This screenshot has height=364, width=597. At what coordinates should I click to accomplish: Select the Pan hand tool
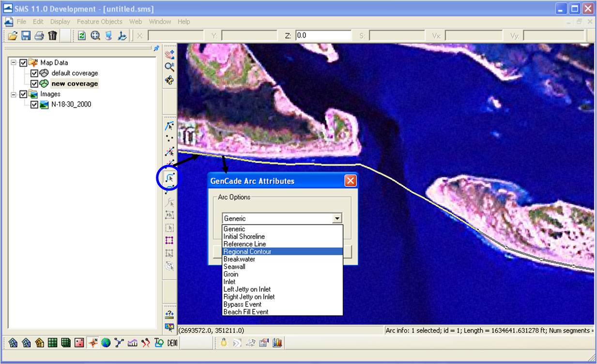point(169,54)
